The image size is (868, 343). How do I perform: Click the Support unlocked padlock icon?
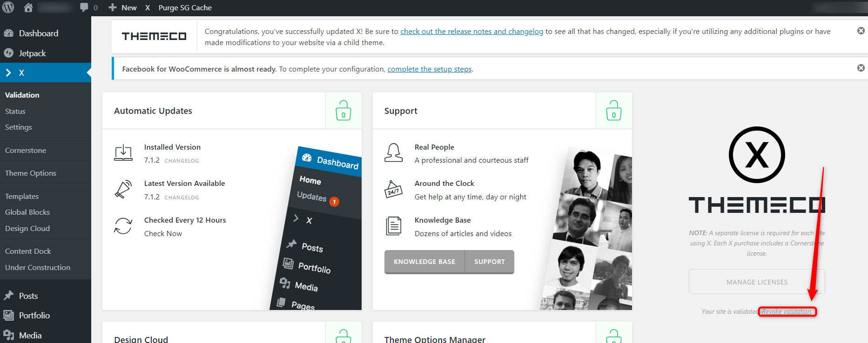[613, 111]
